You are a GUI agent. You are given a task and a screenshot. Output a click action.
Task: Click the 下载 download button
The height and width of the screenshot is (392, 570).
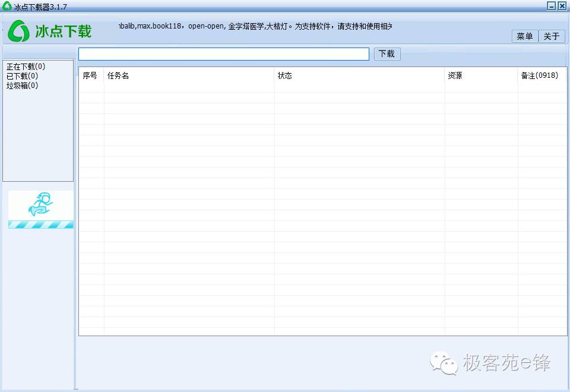387,54
